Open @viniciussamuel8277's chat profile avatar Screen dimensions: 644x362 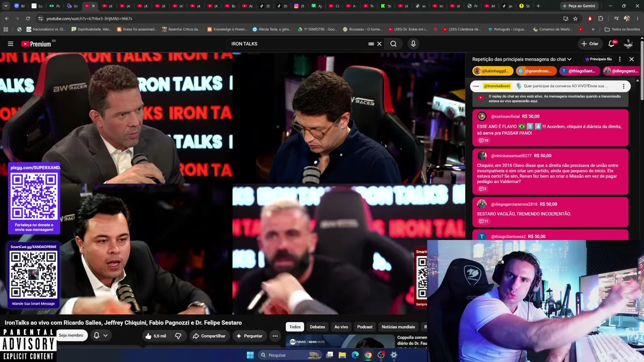(x=482, y=155)
